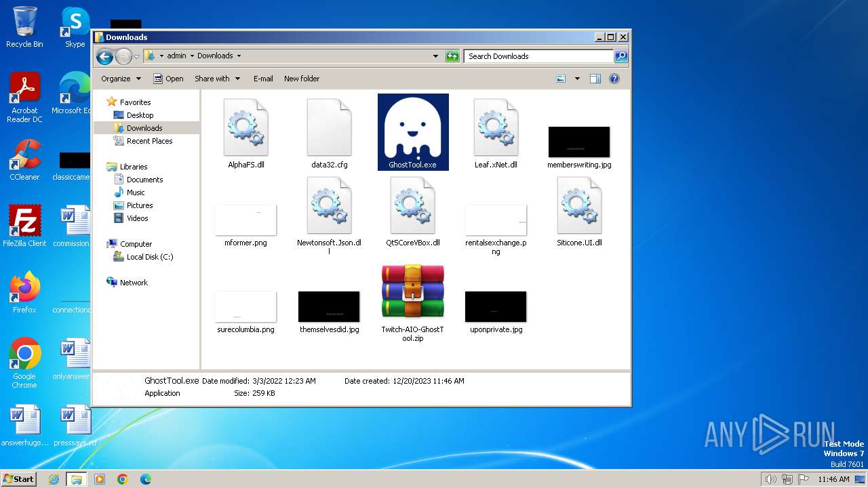The width and height of the screenshot is (868, 488).
Task: Create a New folder
Action: 302,79
